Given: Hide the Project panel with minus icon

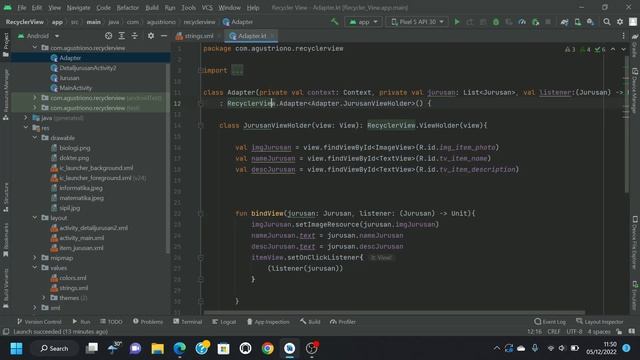Looking at the screenshot, I should [x=164, y=36].
